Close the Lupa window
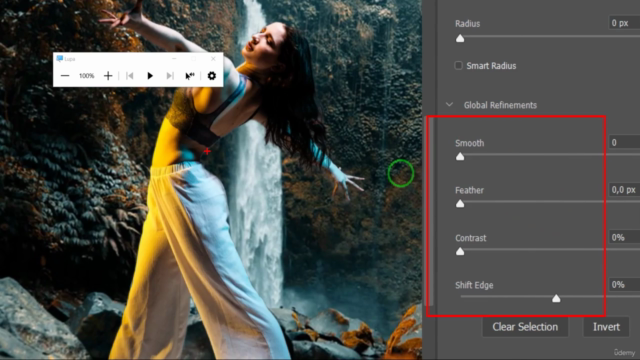 (x=213, y=59)
